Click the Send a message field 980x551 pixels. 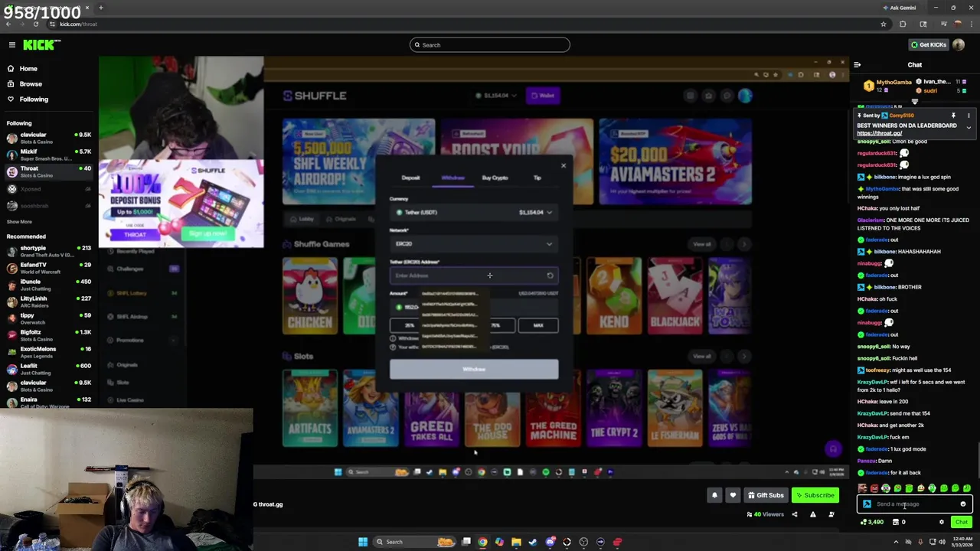tap(915, 504)
